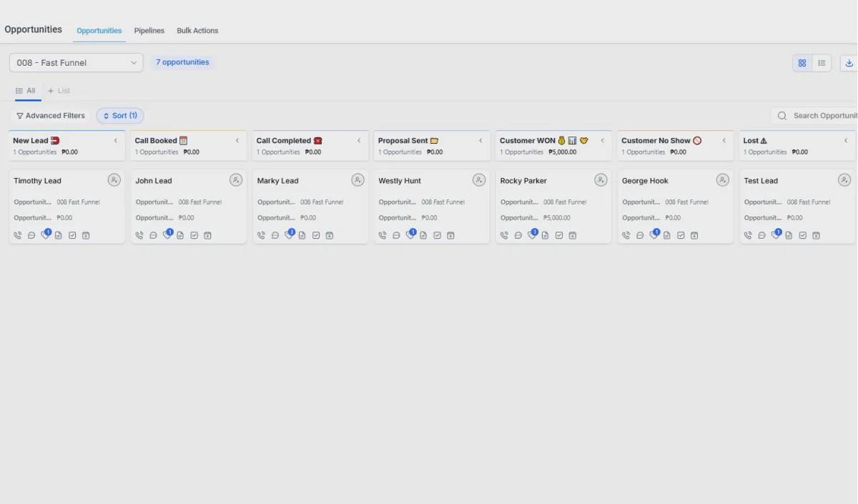This screenshot has height=504, width=858.
Task: Open the 008 - Fast Funnel pipeline dropdown
Action: point(77,63)
